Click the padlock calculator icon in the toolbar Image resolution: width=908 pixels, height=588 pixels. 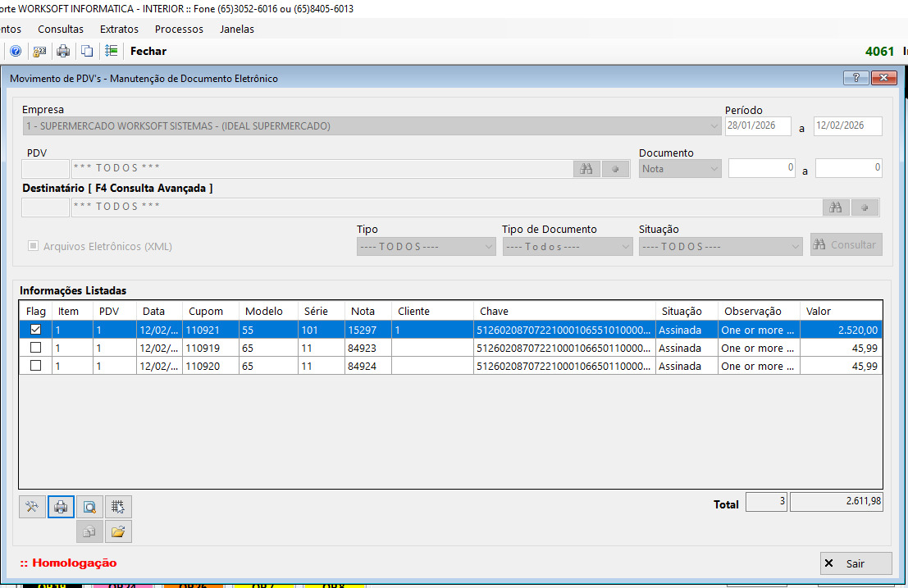[x=39, y=51]
